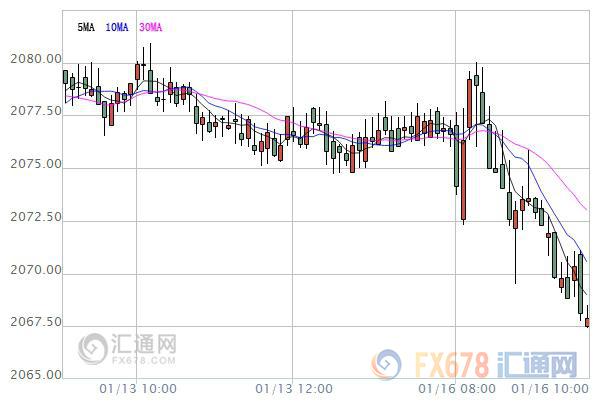Click the orange and blue FX678 logo icon
The width and height of the screenshot is (595, 401).
(386, 364)
